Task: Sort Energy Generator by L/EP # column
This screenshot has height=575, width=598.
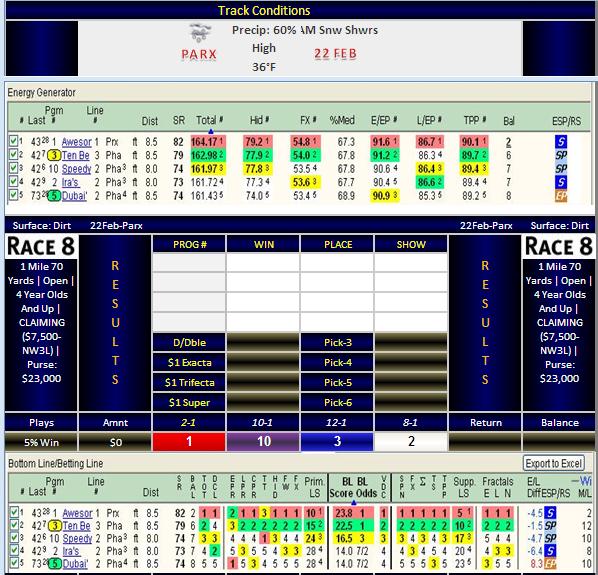Action: (x=429, y=120)
